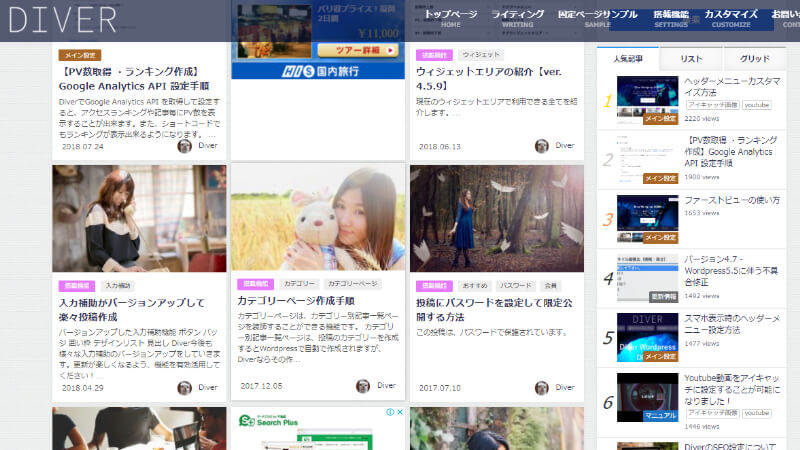Open the トップページ HOME menu item

[x=451, y=18]
